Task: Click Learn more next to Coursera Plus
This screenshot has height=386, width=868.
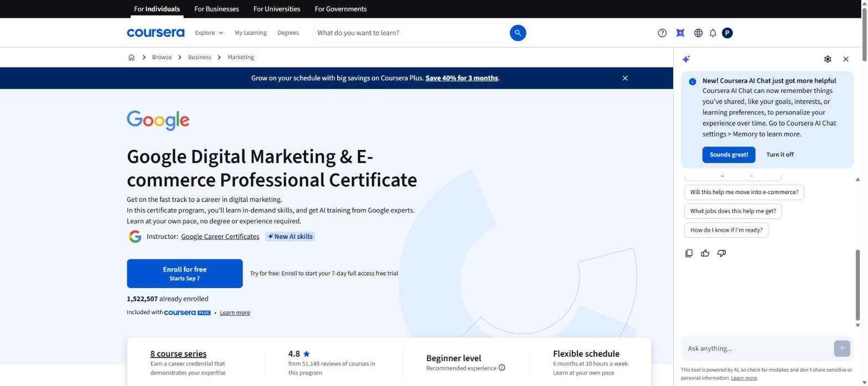Action: [x=235, y=312]
